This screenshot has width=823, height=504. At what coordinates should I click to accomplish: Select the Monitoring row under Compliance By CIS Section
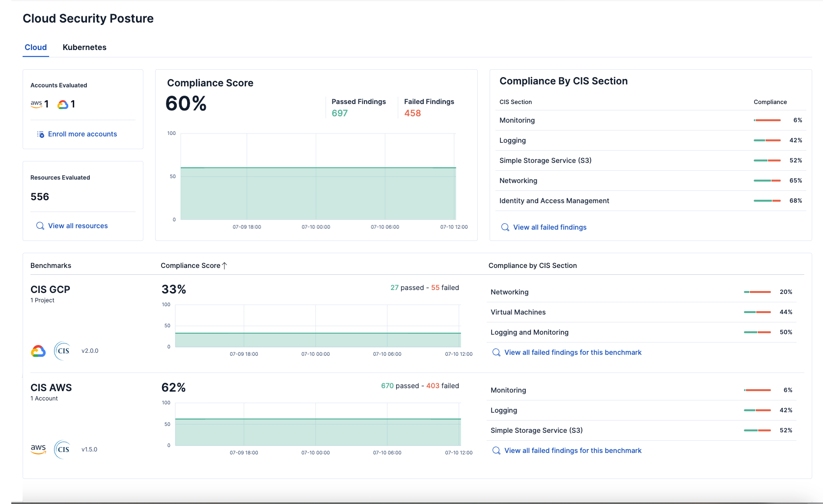tap(517, 120)
